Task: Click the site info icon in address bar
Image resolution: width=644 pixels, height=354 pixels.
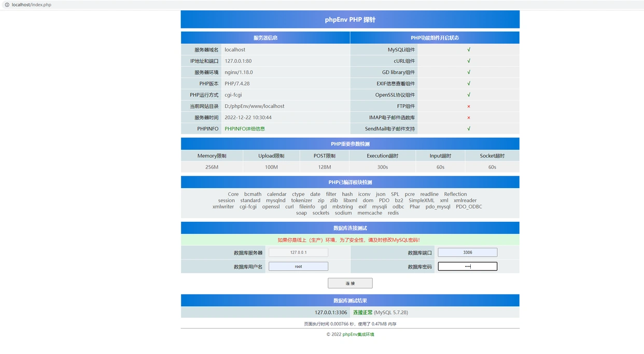Action: (7, 5)
